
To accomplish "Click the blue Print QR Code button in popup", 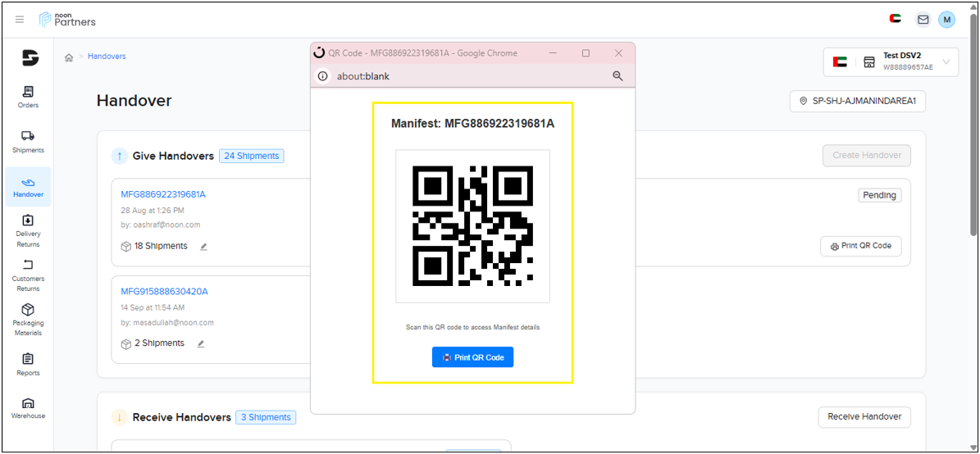I will tap(472, 357).
